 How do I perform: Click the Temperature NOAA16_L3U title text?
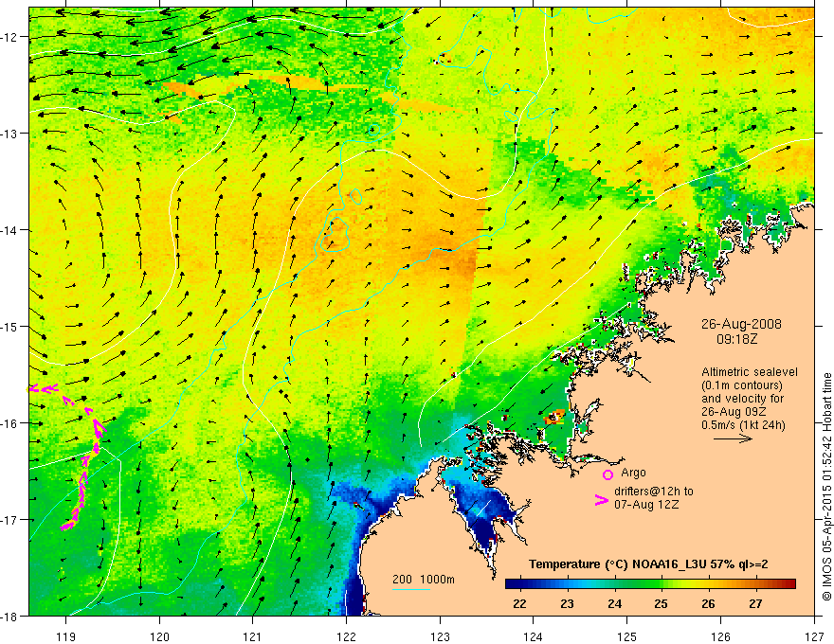[x=648, y=564]
